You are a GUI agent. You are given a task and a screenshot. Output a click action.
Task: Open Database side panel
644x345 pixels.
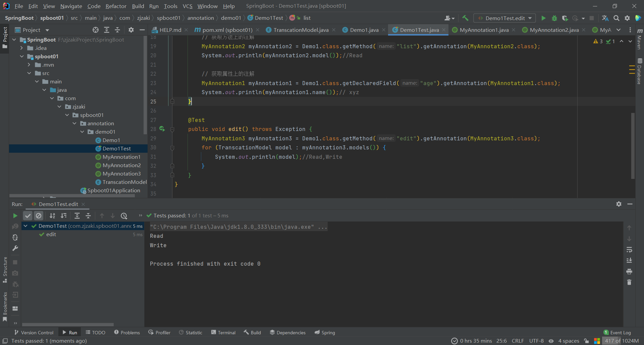click(640, 71)
